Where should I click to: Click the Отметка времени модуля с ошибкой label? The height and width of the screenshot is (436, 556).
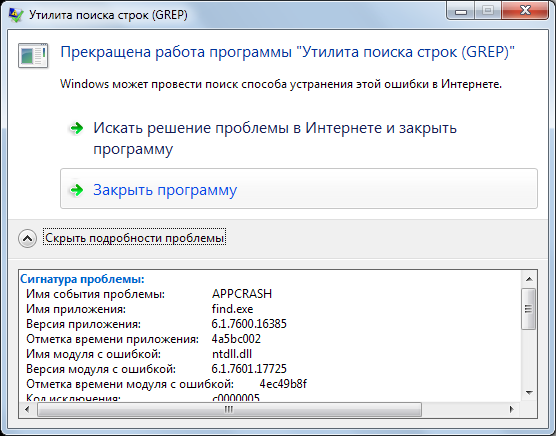pyautogui.click(x=130, y=384)
